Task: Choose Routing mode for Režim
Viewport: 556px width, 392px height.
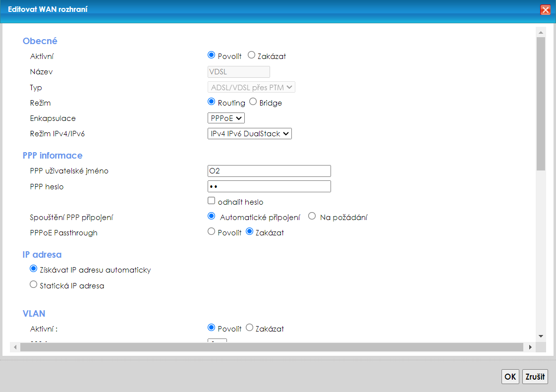Action: [x=212, y=103]
